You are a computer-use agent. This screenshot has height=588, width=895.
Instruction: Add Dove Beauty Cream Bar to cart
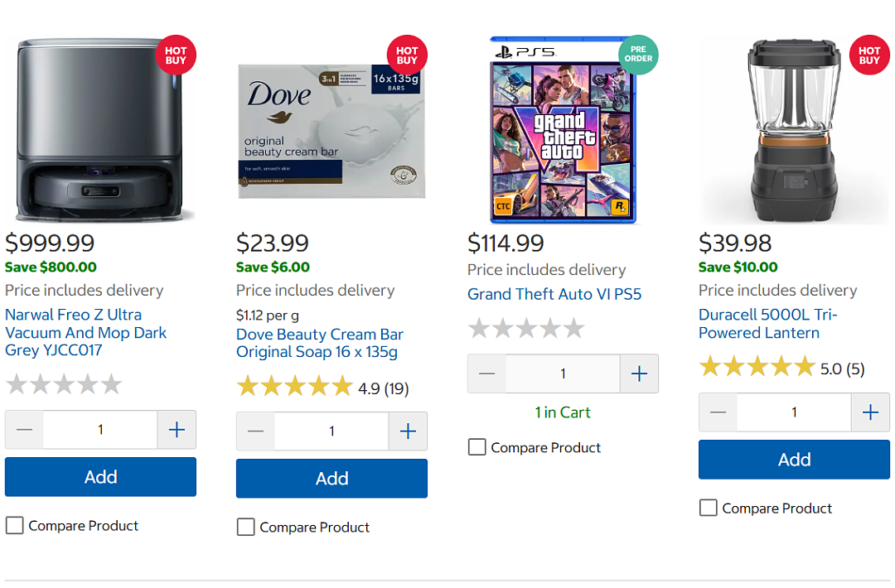pos(331,479)
